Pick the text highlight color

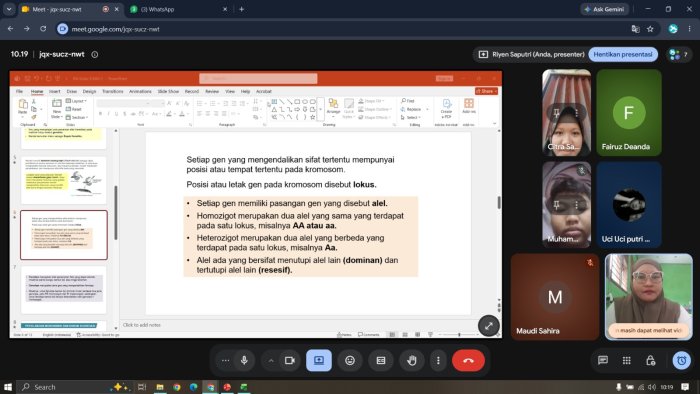point(169,114)
